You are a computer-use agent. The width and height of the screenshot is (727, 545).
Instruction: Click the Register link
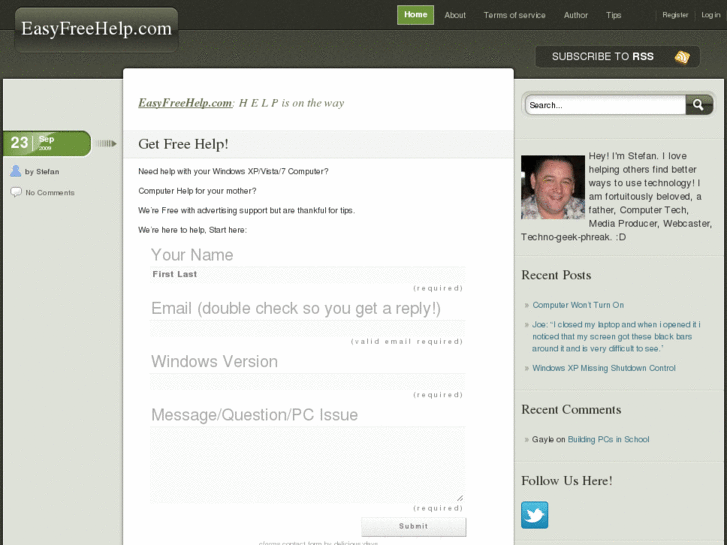pyautogui.click(x=675, y=15)
